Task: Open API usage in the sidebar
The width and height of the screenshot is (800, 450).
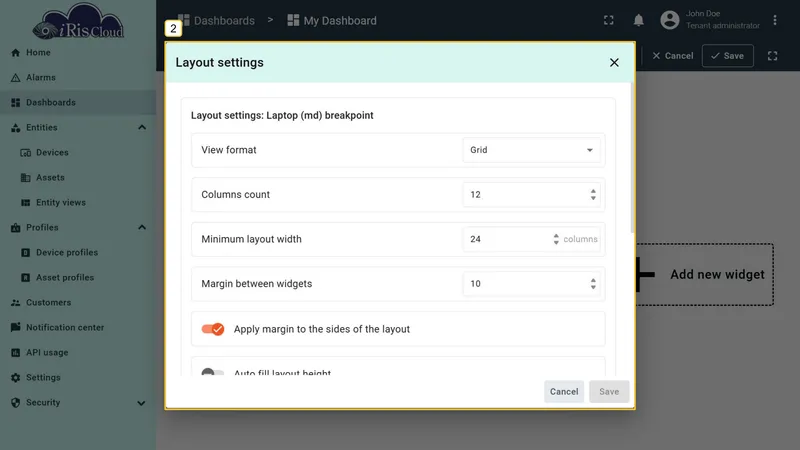Action: point(47,353)
